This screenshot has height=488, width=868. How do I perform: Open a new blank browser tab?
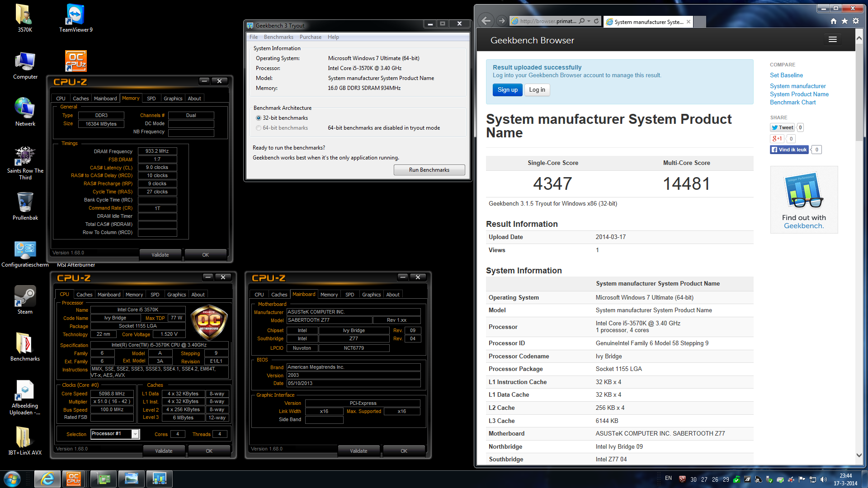(699, 22)
